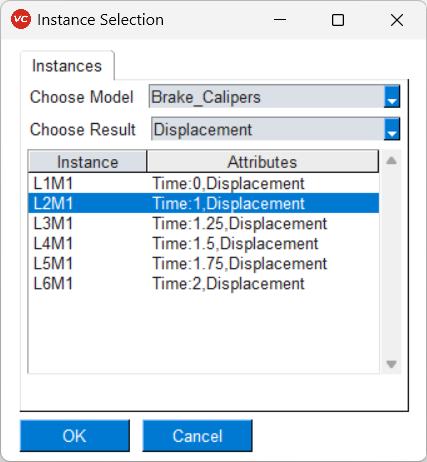Open the Choose Model dropdown arrow
Viewport: 427px width, 462px height.
pos(392,97)
